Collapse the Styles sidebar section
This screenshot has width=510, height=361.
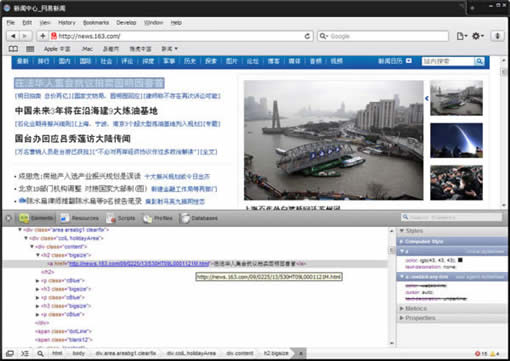[402, 231]
